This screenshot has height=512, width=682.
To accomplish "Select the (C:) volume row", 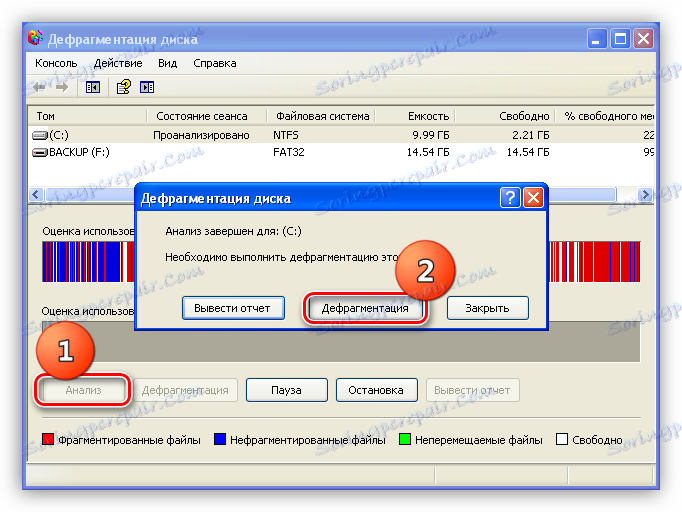I will coord(341,135).
